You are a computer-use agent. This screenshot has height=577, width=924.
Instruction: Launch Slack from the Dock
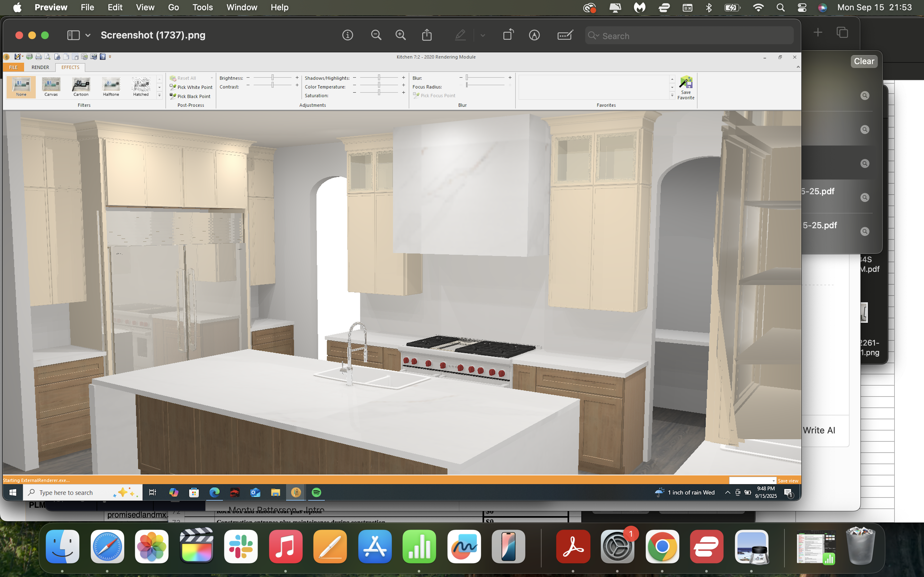(x=241, y=547)
